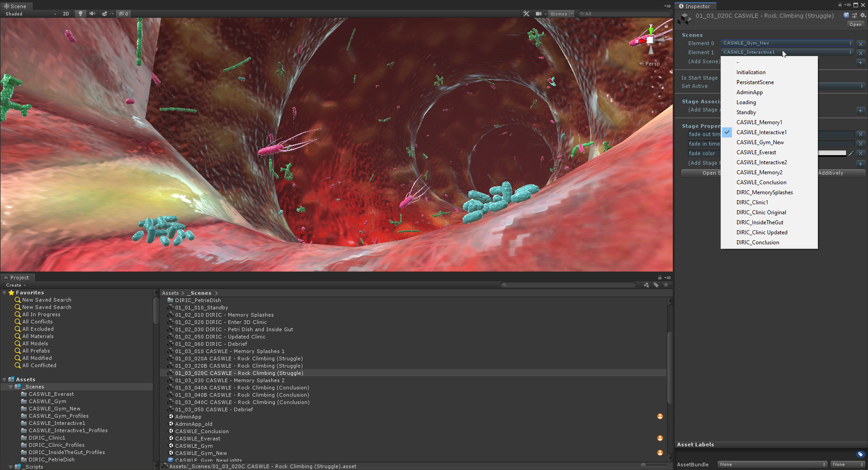Viewport: 868px width, 470px height.
Task: Search by Type filter icon
Action: pos(646,285)
